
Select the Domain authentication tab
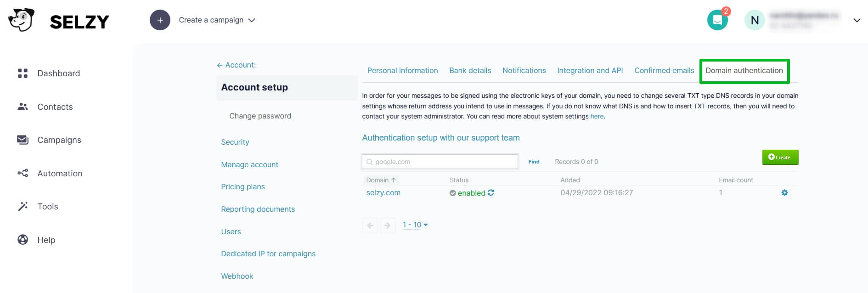[744, 71]
